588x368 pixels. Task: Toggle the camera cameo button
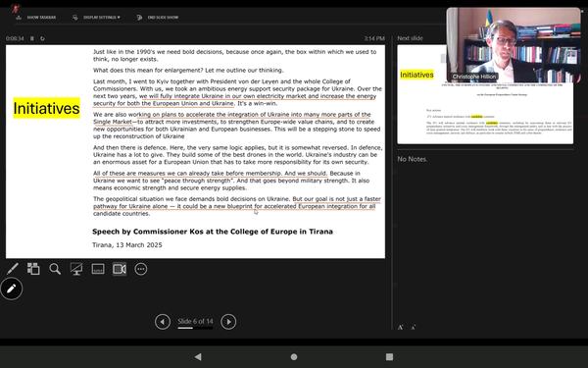[x=120, y=269]
